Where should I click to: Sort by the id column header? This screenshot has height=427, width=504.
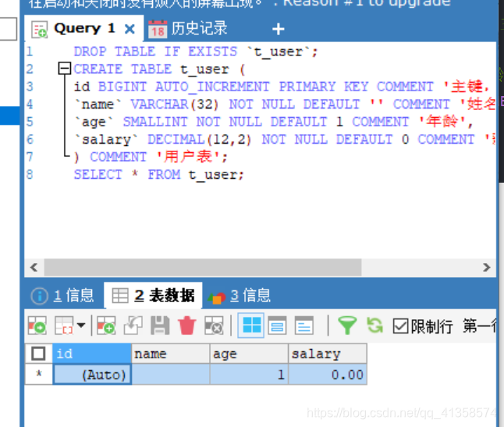coord(92,354)
